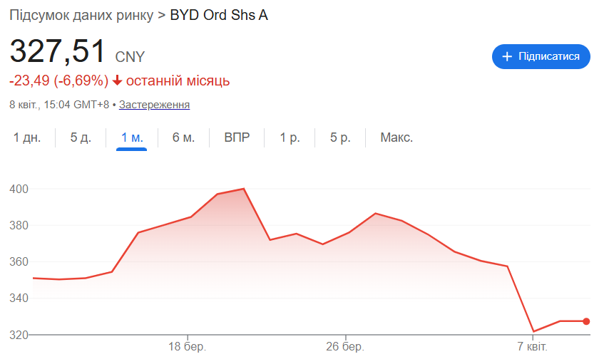Viewport: 609px width, 364px height.
Task: Click the chart line's highest peak near 400
Action: point(244,189)
